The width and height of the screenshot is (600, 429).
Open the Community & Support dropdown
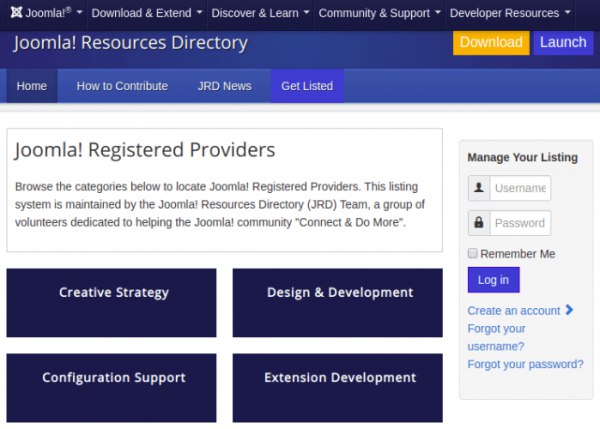pos(380,13)
